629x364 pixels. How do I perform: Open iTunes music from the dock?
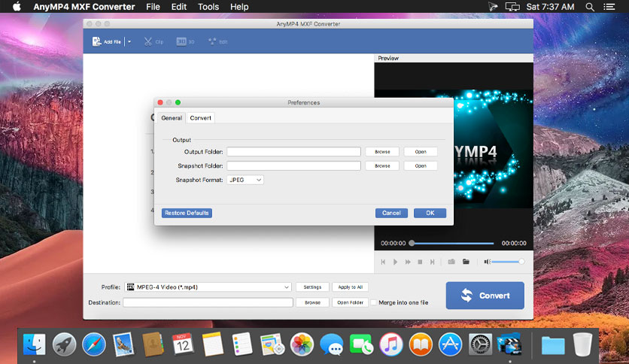click(391, 344)
